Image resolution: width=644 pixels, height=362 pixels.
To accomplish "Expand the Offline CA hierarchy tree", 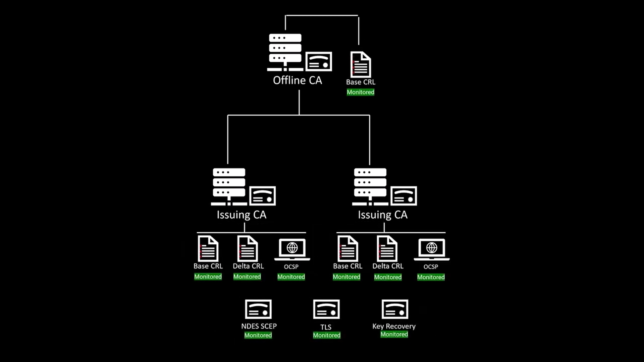I will tap(297, 57).
